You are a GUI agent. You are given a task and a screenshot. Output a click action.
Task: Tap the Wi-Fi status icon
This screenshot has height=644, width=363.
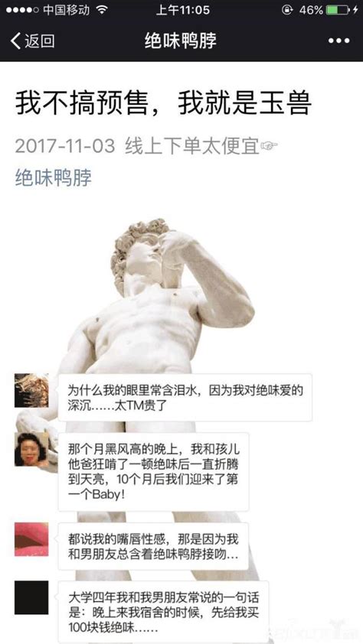(x=101, y=10)
